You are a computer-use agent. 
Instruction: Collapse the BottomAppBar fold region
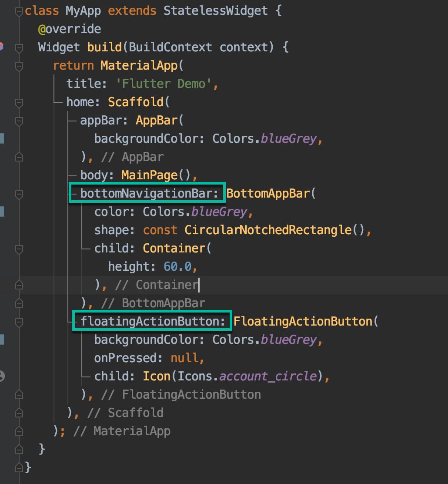point(19,193)
